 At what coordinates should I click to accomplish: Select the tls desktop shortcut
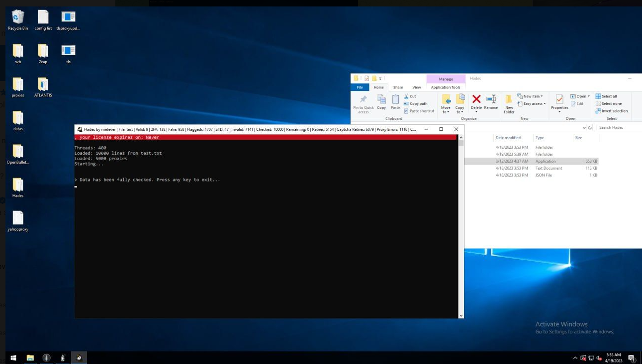68,54
